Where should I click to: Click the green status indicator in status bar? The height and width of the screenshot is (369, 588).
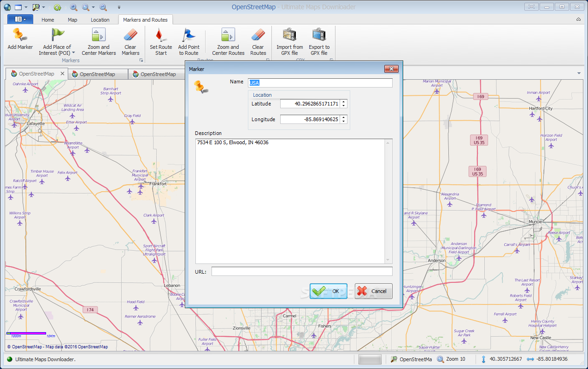tap(10, 359)
